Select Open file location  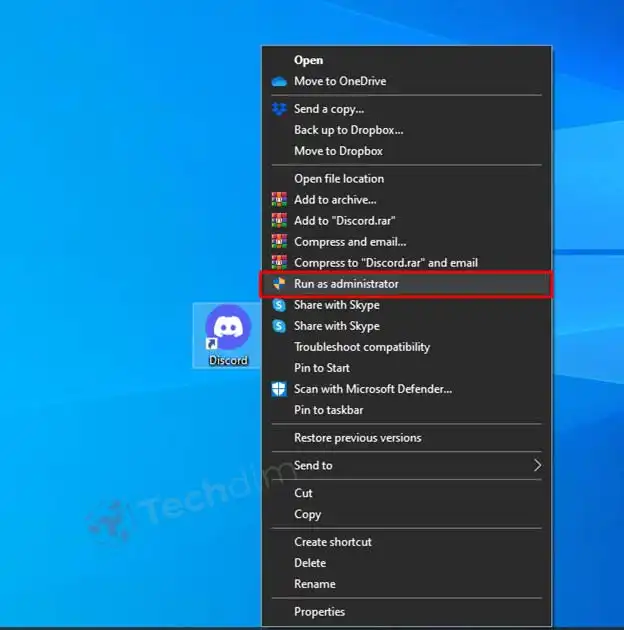point(338,179)
